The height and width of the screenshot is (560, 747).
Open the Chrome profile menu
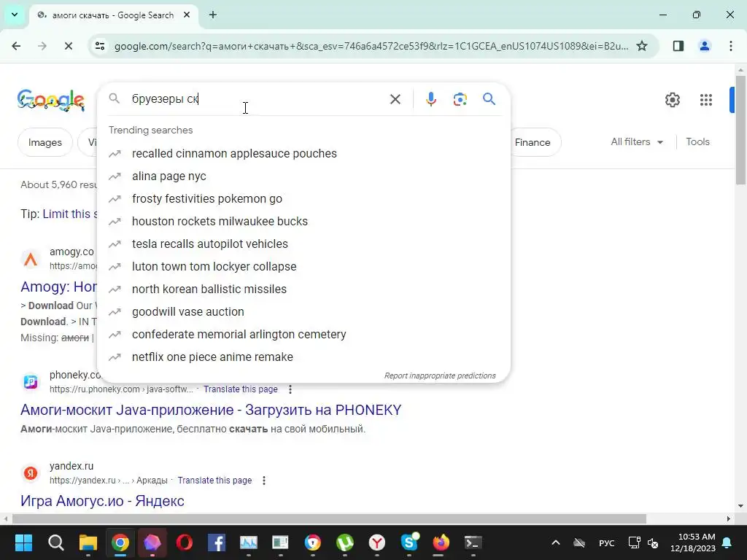[x=705, y=46]
